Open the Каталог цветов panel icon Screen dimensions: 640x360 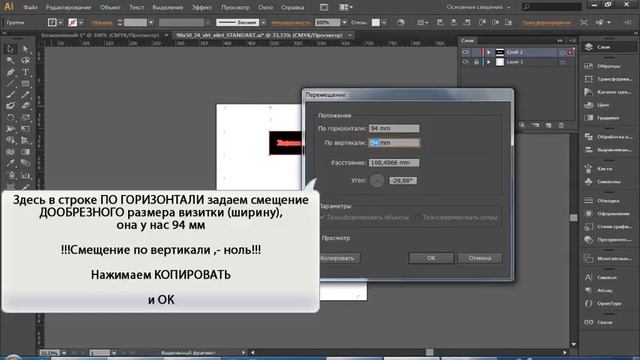point(588,92)
